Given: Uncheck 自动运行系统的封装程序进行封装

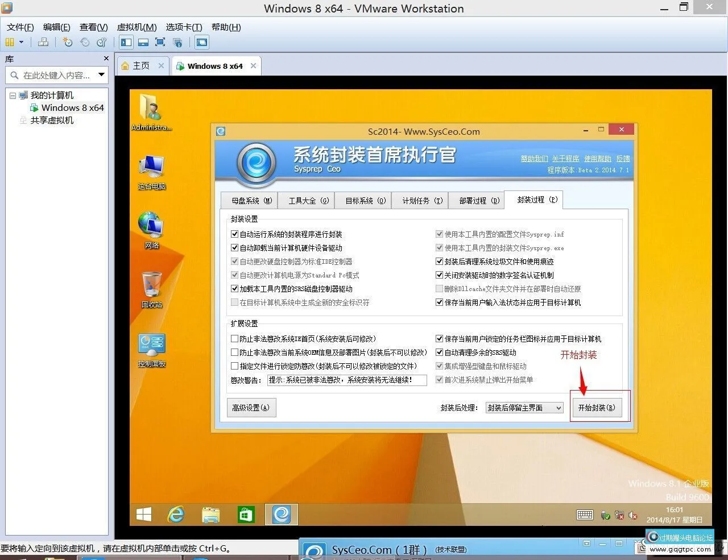Looking at the screenshot, I should point(234,234).
